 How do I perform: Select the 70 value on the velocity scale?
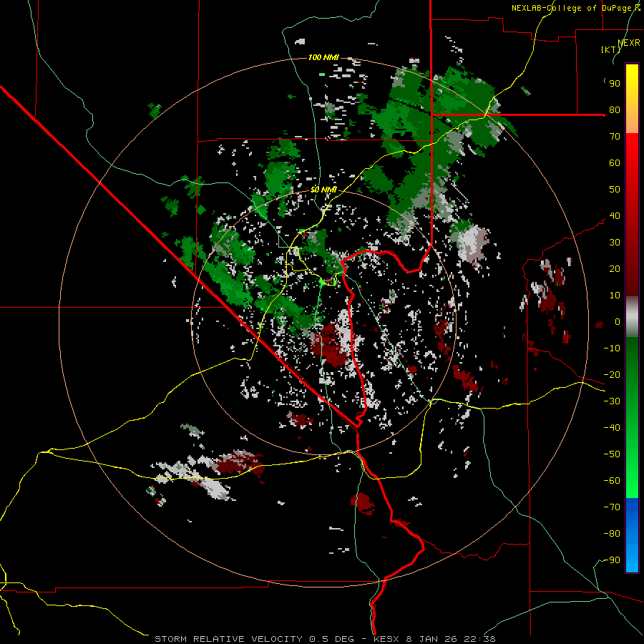coord(615,137)
